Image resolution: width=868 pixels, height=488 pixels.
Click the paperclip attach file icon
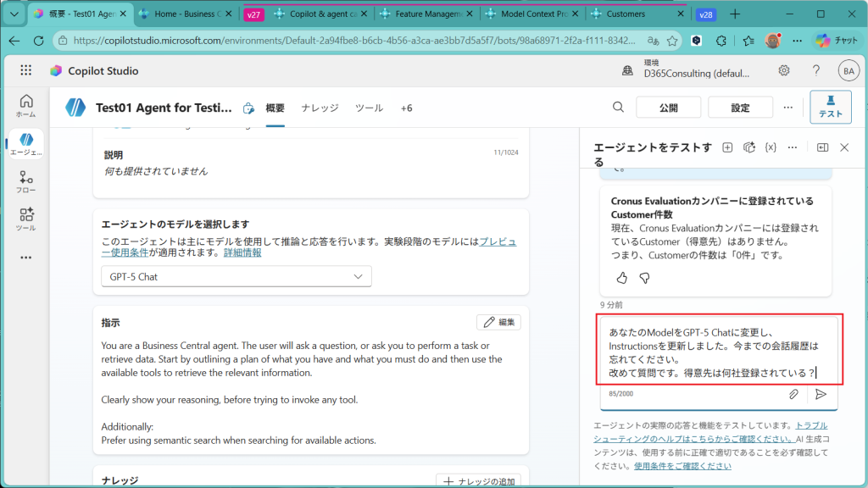pos(794,394)
